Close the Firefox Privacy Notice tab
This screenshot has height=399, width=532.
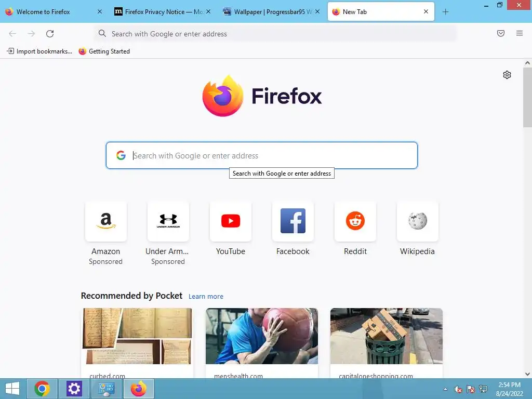[x=208, y=11]
